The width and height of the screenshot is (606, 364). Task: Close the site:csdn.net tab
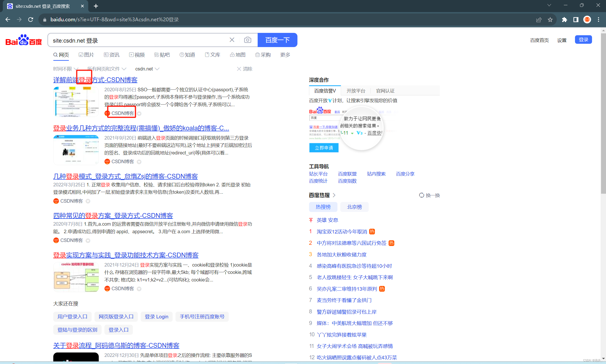point(82,6)
